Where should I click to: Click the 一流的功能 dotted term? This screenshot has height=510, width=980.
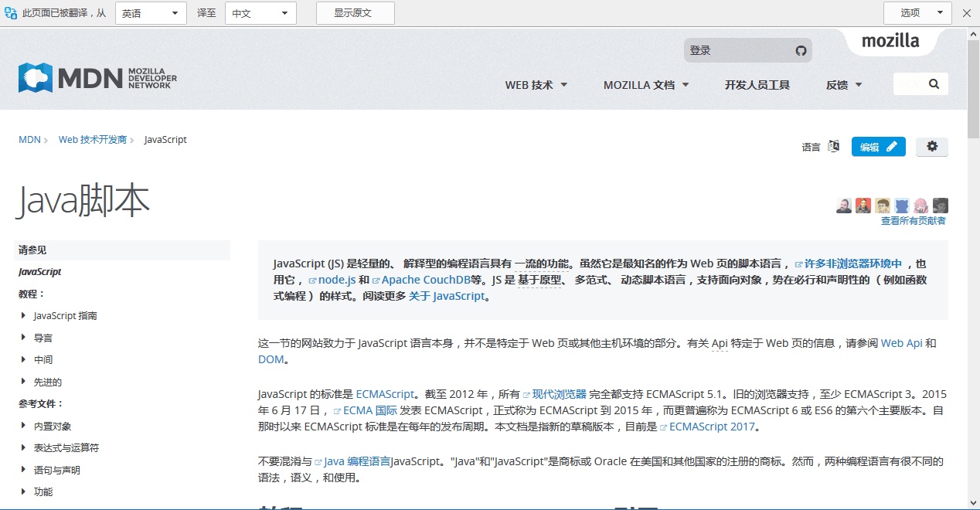tap(541, 263)
